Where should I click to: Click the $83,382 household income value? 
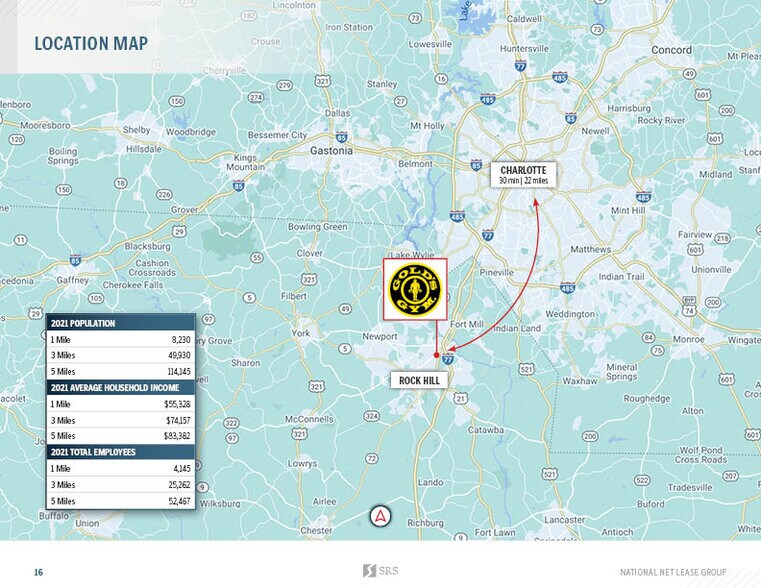point(176,436)
